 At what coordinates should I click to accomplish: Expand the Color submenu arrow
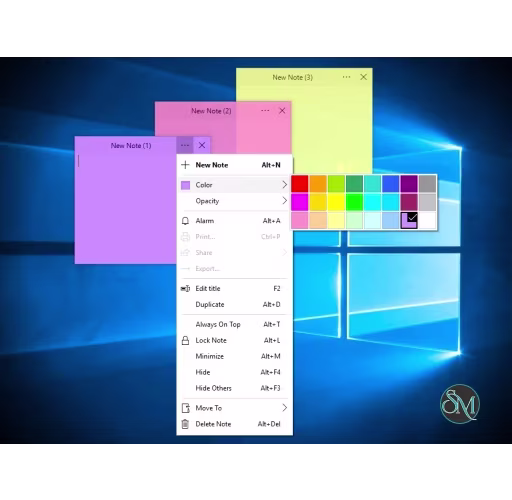(x=284, y=185)
